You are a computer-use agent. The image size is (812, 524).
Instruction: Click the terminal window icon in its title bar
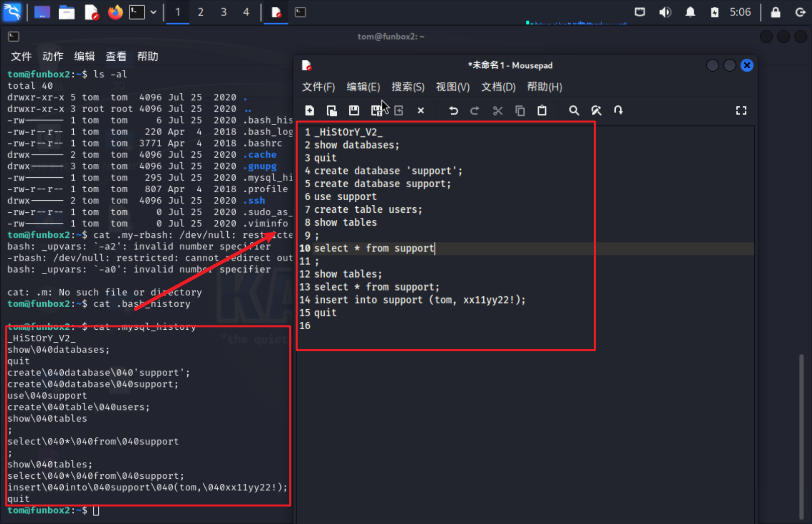pyautogui.click(x=14, y=37)
